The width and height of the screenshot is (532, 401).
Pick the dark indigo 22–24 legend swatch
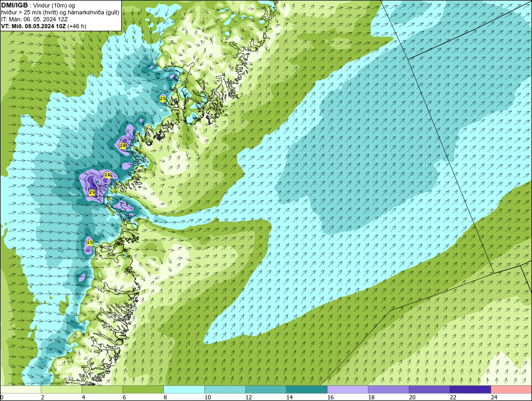pyautogui.click(x=471, y=389)
